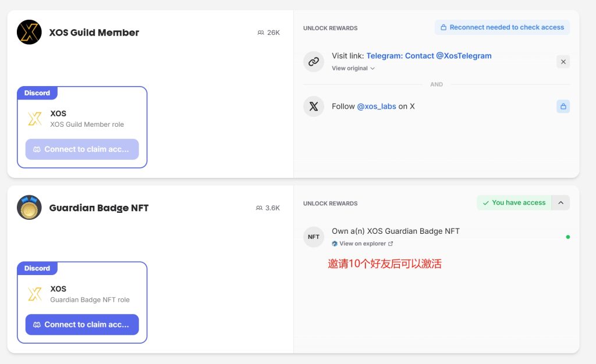
Task: Open the @xos_labs profile link
Action: [x=377, y=106]
